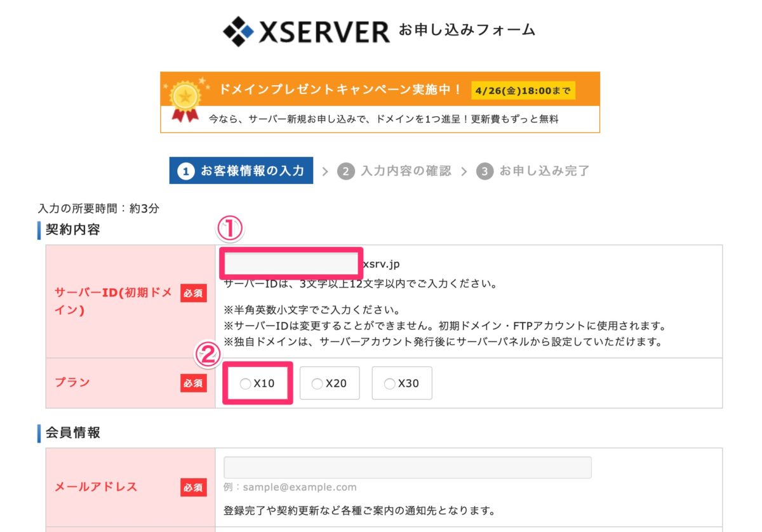The image size is (762, 532).
Task: Go to step 3 お申し込み完了
Action: click(x=533, y=171)
